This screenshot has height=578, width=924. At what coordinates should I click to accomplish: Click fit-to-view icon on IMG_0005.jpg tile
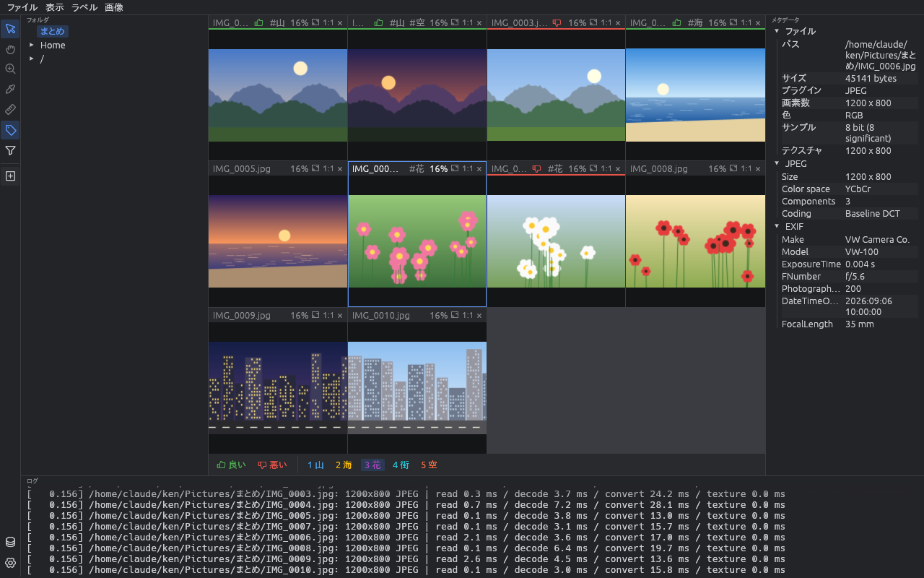click(315, 168)
